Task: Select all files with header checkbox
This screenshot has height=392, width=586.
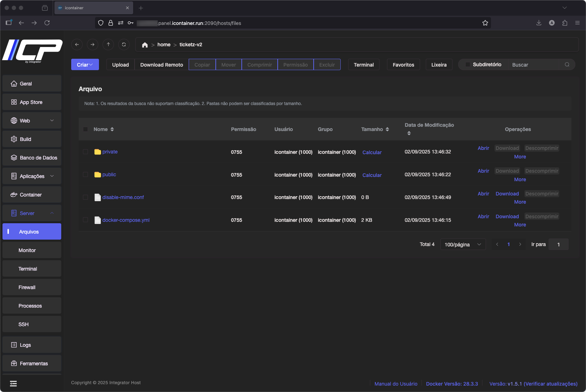Action: [85, 129]
